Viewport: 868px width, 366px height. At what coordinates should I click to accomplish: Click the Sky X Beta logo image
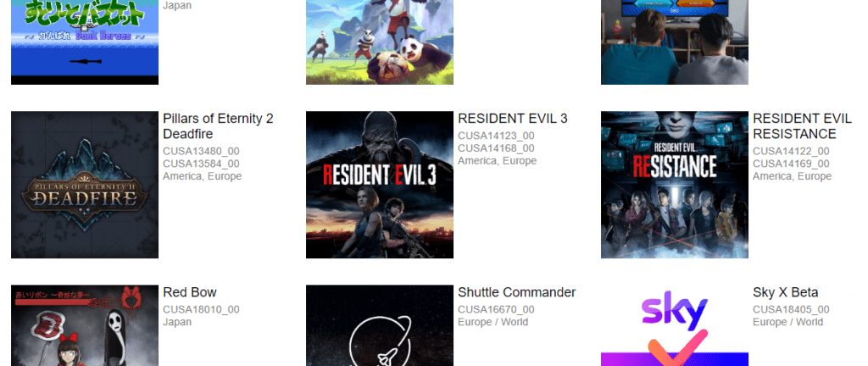click(x=675, y=325)
